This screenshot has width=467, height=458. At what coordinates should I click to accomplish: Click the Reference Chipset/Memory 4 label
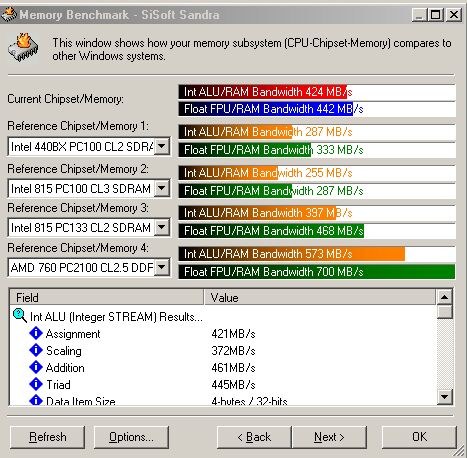coord(78,248)
